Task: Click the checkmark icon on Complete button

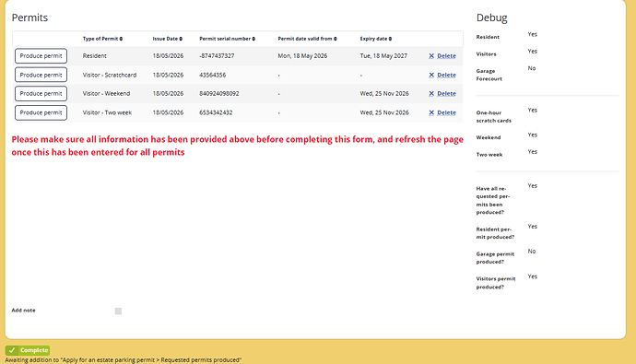Action: pyautogui.click(x=12, y=350)
